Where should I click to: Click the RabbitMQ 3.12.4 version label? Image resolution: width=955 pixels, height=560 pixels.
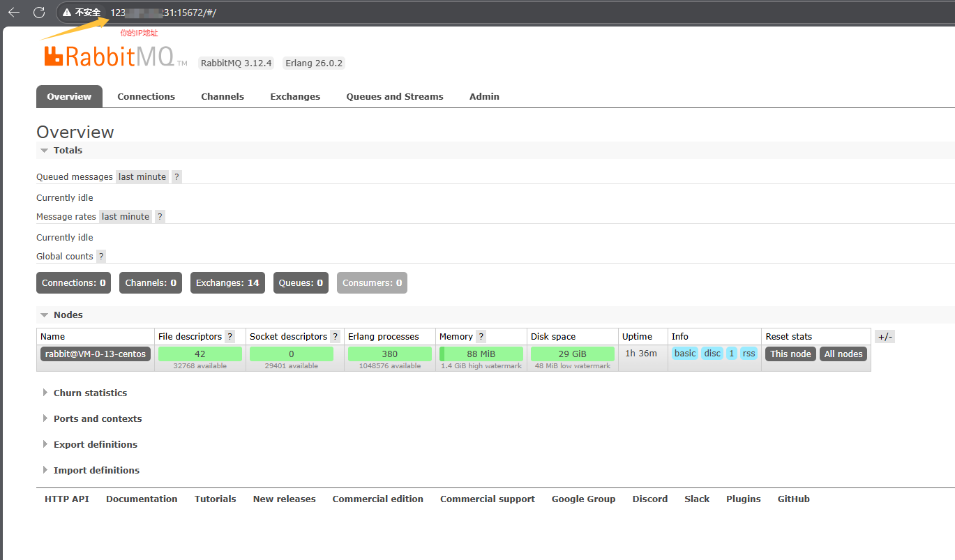[x=236, y=63]
